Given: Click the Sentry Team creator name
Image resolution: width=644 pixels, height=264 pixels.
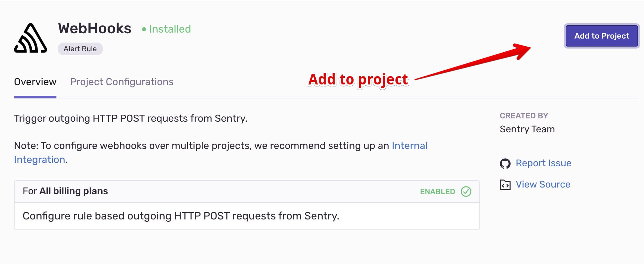Looking at the screenshot, I should [x=527, y=129].
